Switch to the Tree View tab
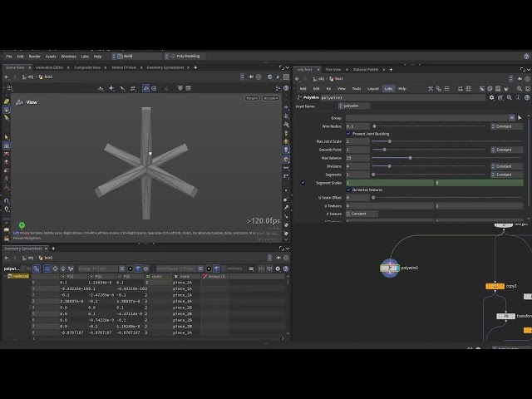The height and width of the screenshot is (399, 532). (333, 69)
